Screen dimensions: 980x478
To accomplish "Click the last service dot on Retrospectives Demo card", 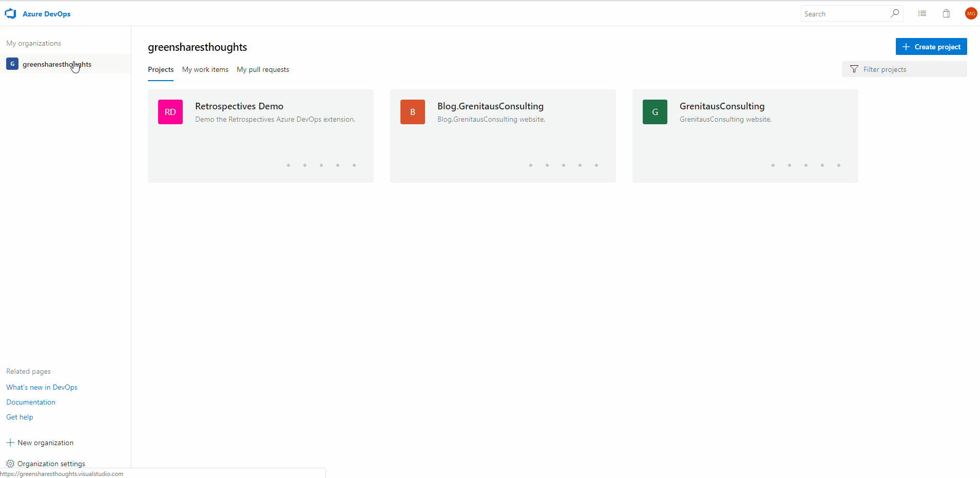I will pyautogui.click(x=354, y=165).
